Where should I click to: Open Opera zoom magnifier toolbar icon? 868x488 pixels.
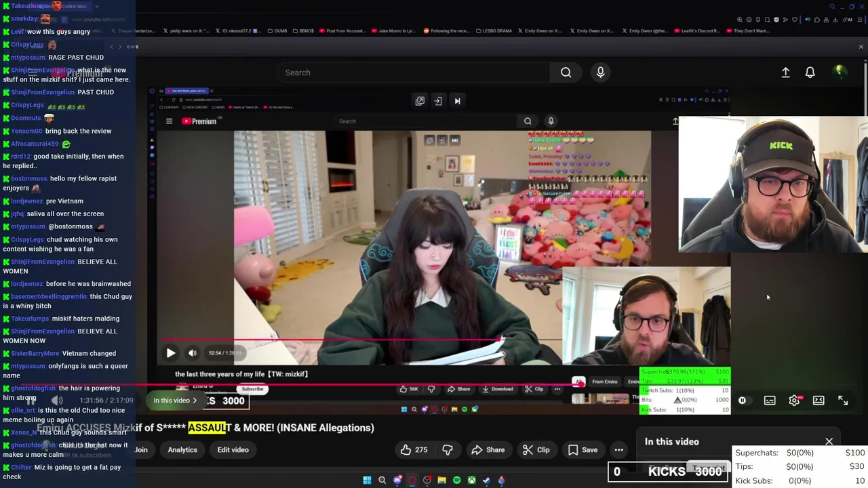coord(740,20)
